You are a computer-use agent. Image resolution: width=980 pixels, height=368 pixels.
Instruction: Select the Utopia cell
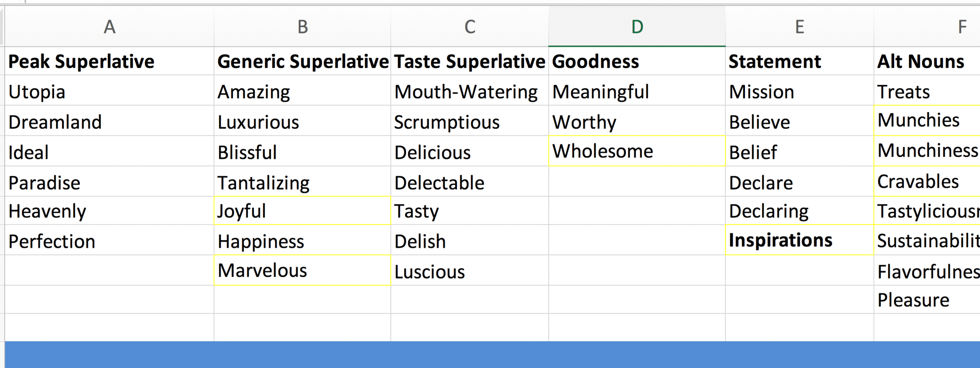pos(110,91)
